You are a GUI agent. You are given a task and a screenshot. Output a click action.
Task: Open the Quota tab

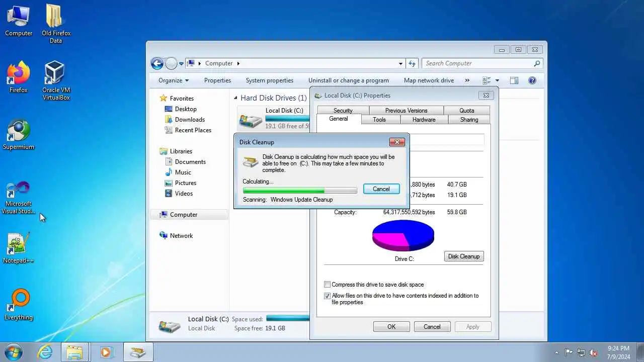[466, 111]
